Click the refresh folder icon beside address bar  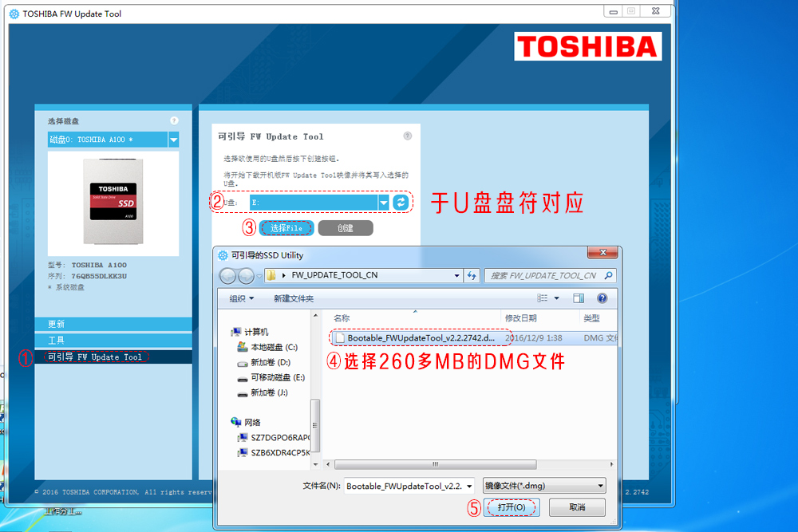coord(472,276)
